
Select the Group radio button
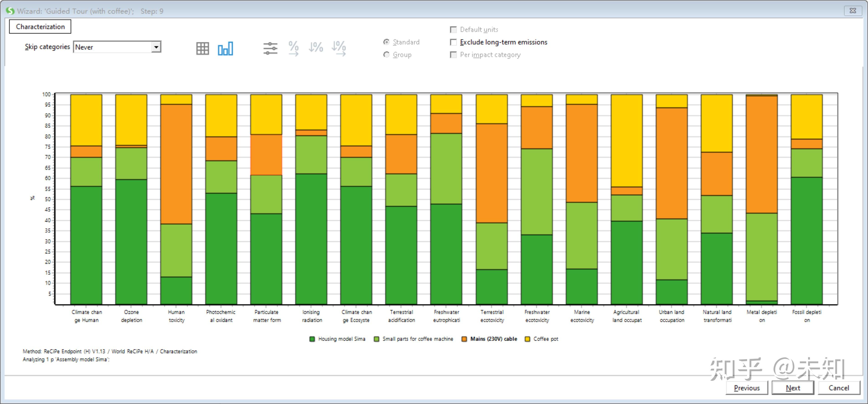coord(386,55)
